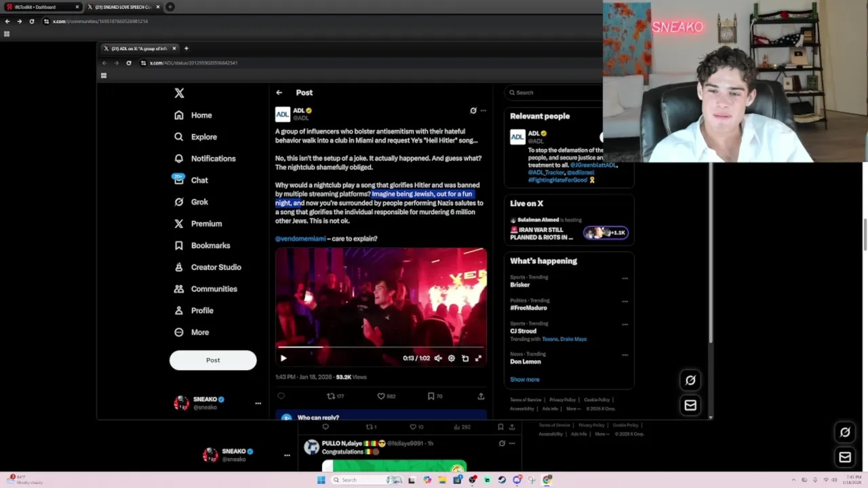The height and width of the screenshot is (488, 868).
Task: Open the Drake Maye trending link
Action: point(574,339)
